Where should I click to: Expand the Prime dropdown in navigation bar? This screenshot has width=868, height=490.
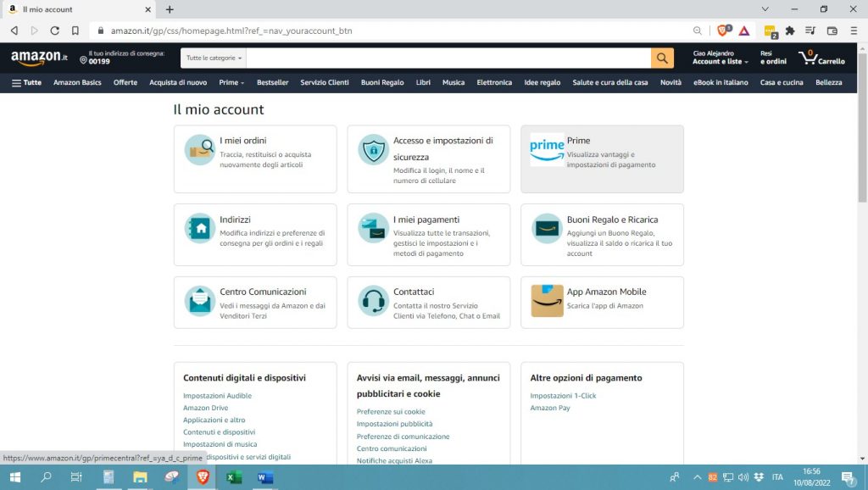click(x=231, y=82)
